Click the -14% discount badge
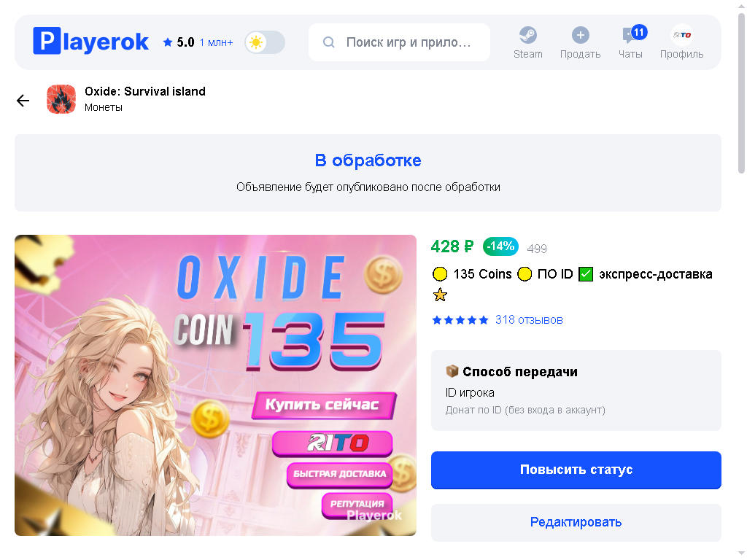The height and width of the screenshot is (560, 747). pyautogui.click(x=500, y=246)
